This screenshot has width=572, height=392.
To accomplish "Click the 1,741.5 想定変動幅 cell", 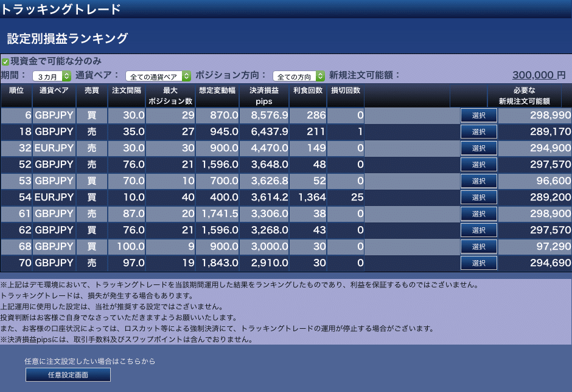I will click(x=217, y=214).
